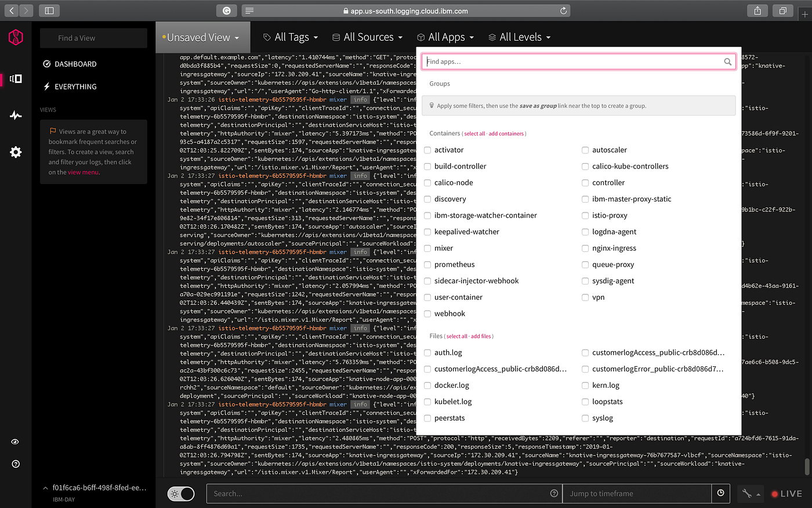Viewport: 812px width, 508px height.
Task: Click the eye icon in the lower sidebar
Action: (15, 441)
